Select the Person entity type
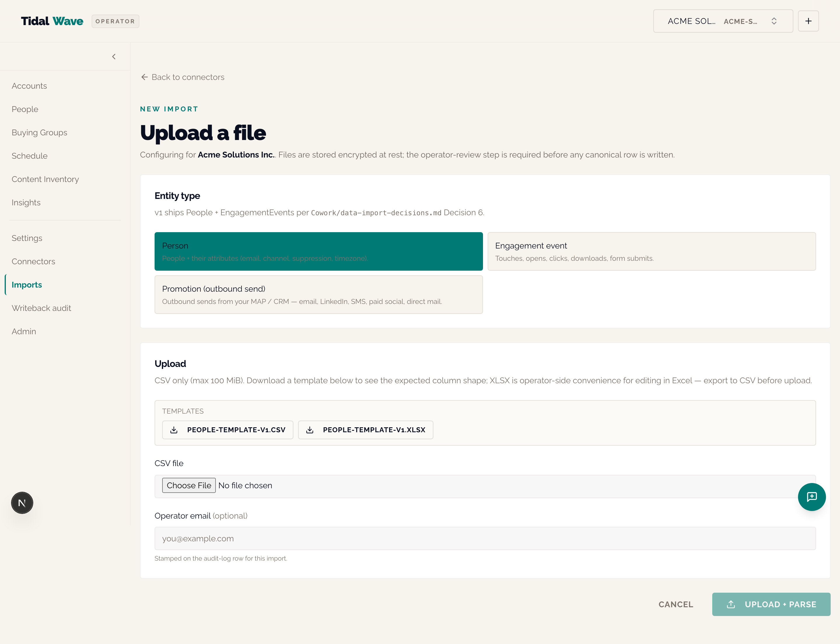The height and width of the screenshot is (644, 840). (318, 251)
